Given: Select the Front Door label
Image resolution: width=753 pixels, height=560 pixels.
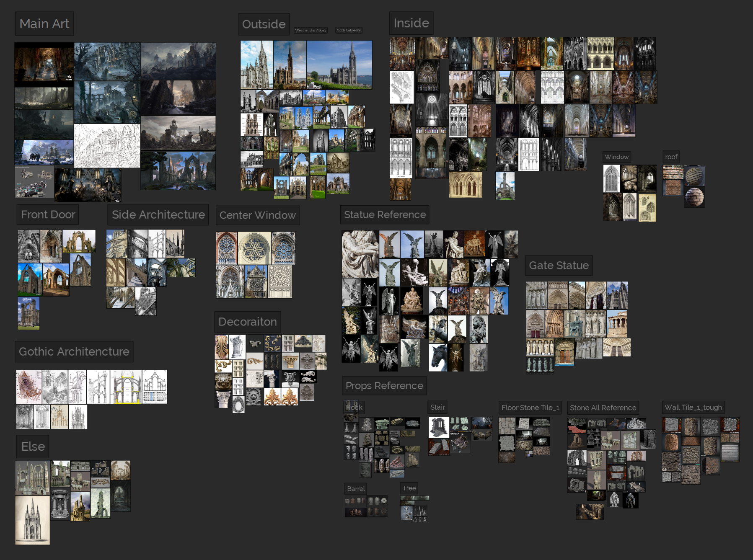Looking at the screenshot, I should [48, 214].
